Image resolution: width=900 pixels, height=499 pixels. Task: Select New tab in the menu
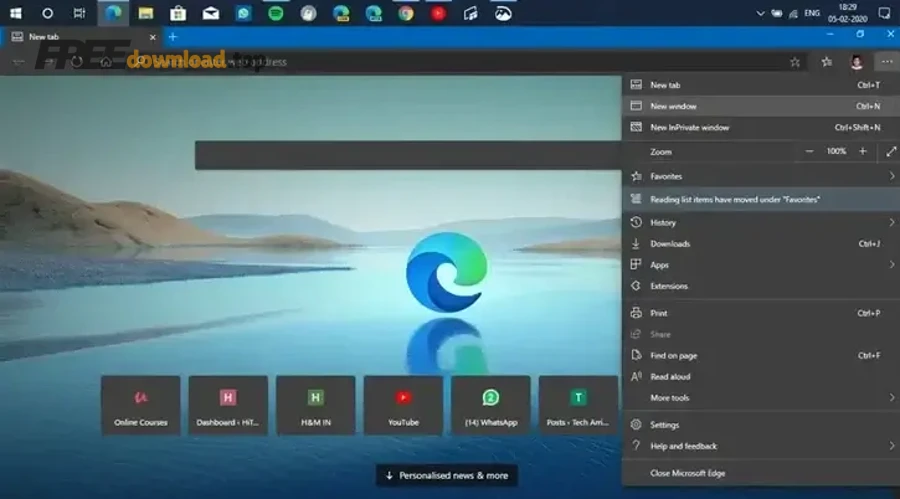761,85
